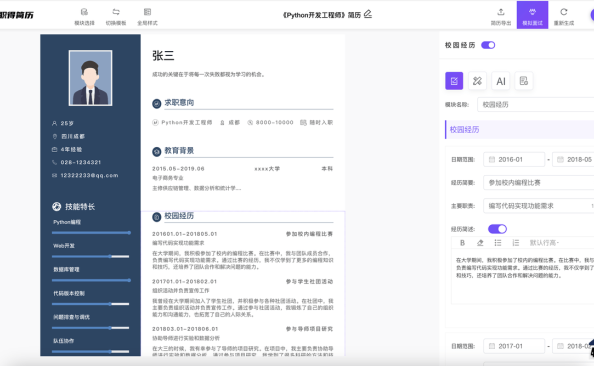The image size is (594, 366).
Task: Click the purple 校园经历 section header bar
Action: click(x=519, y=130)
